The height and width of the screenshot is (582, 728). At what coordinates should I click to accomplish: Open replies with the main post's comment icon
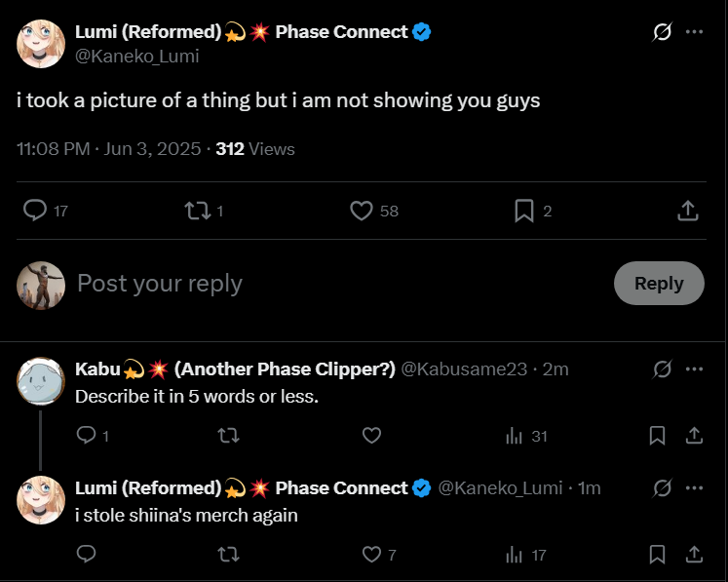[x=35, y=211]
